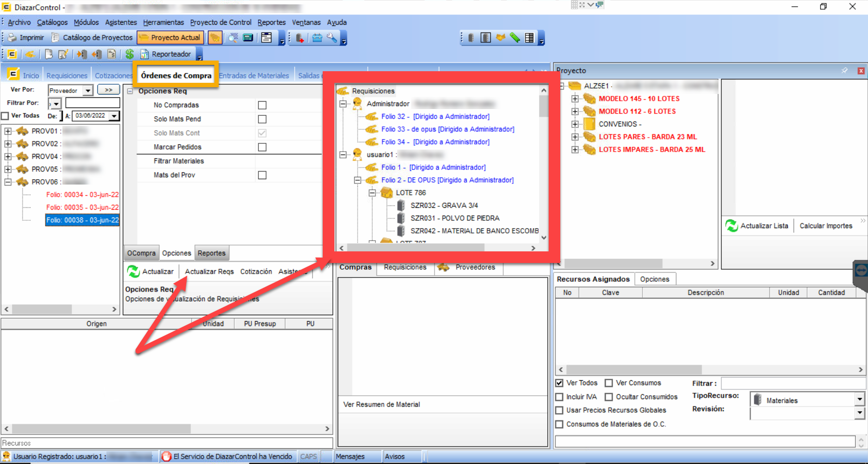Screen dimensions: 868x464
Task: Click the Calcular Importes button
Action: 825,226
